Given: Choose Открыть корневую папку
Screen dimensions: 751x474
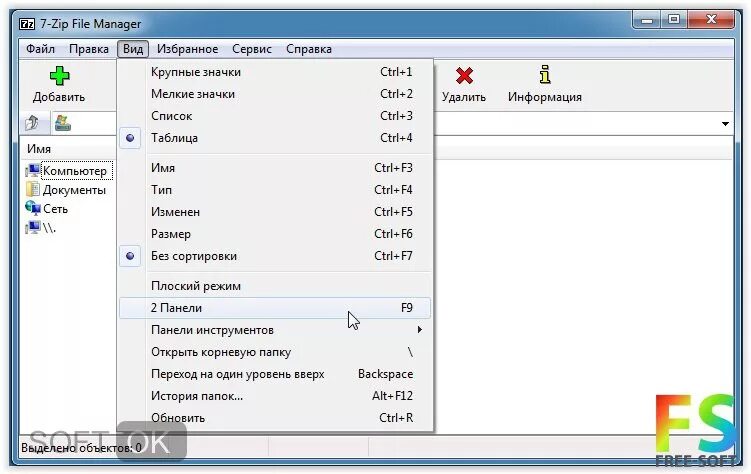Looking at the screenshot, I should point(275,352).
